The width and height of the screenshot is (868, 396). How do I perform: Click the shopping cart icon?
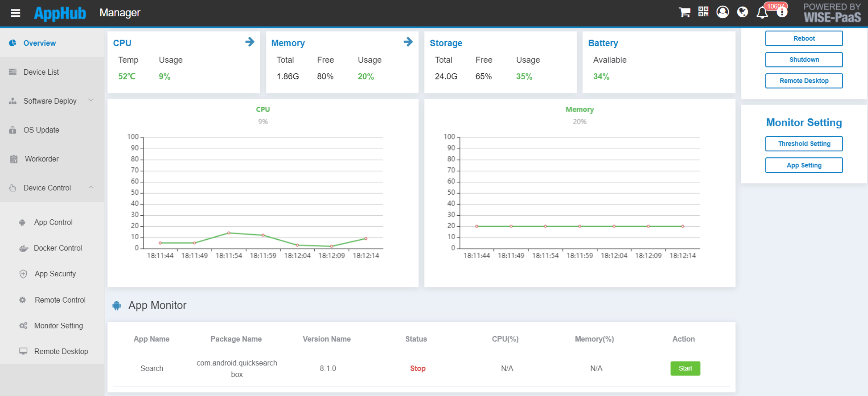pyautogui.click(x=684, y=12)
